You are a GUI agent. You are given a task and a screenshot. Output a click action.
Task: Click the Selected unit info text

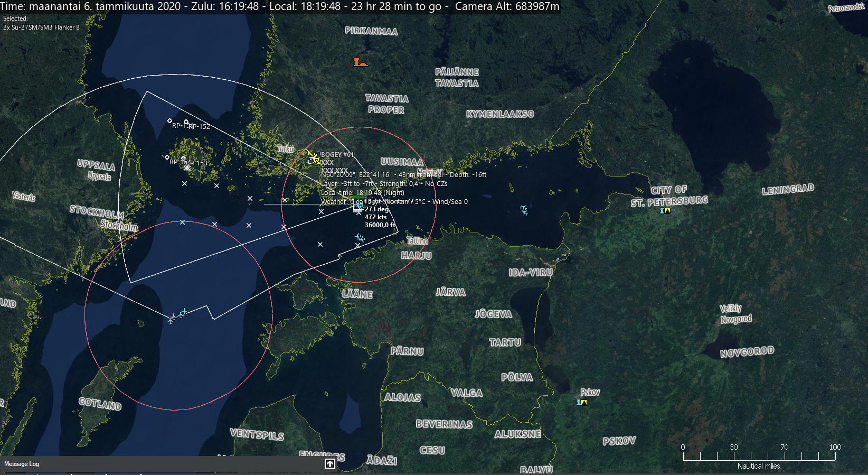click(x=41, y=23)
